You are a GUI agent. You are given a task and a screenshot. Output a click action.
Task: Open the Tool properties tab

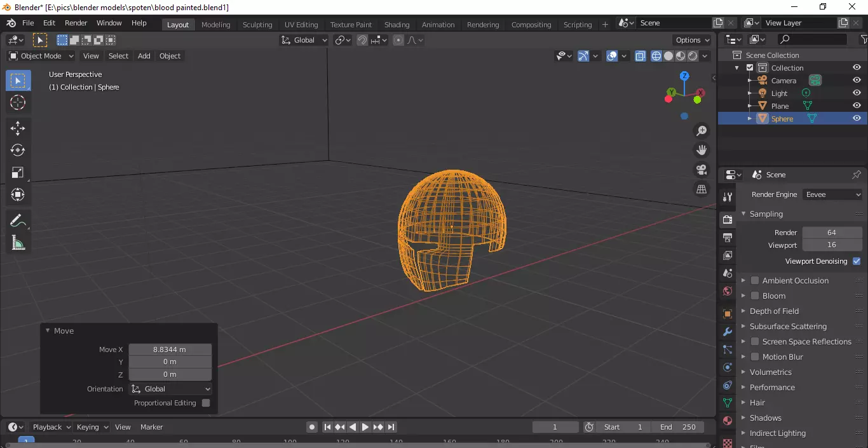click(x=728, y=197)
